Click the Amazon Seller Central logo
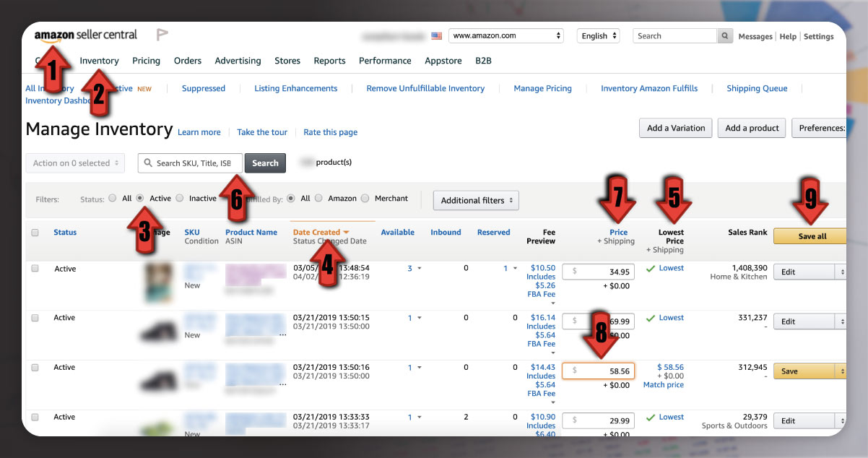 85,35
